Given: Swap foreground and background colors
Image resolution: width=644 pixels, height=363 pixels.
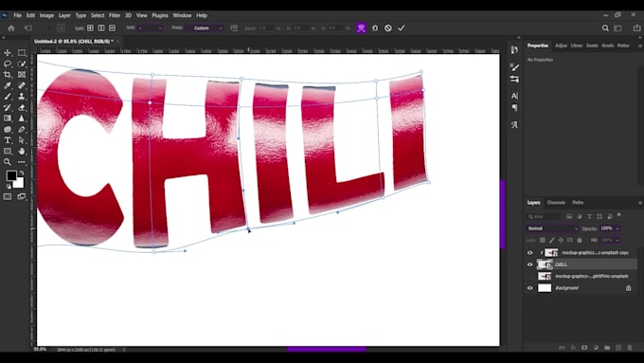Looking at the screenshot, I should pyautogui.click(x=22, y=173).
